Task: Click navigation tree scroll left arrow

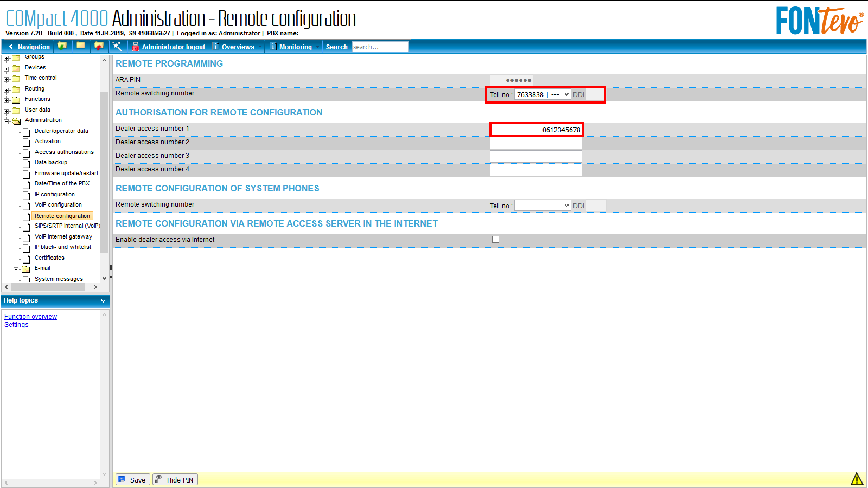Action: coord(6,287)
